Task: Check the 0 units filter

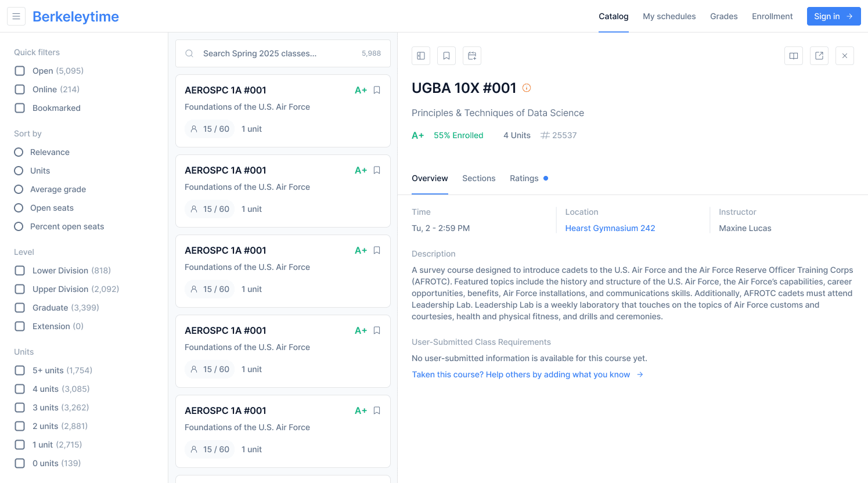Action: pyautogui.click(x=20, y=463)
